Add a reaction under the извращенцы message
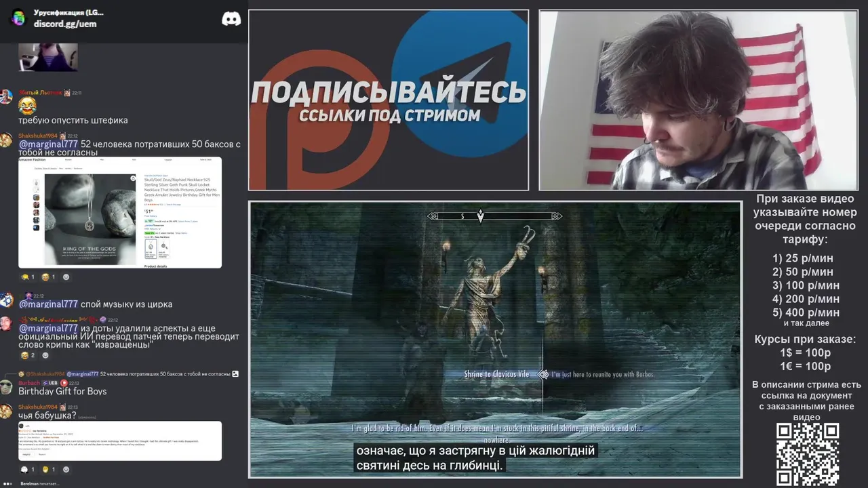The width and height of the screenshot is (868, 488). click(45, 355)
